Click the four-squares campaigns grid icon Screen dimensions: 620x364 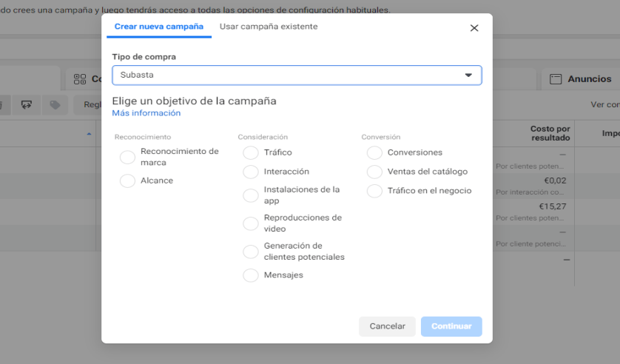[x=80, y=79]
